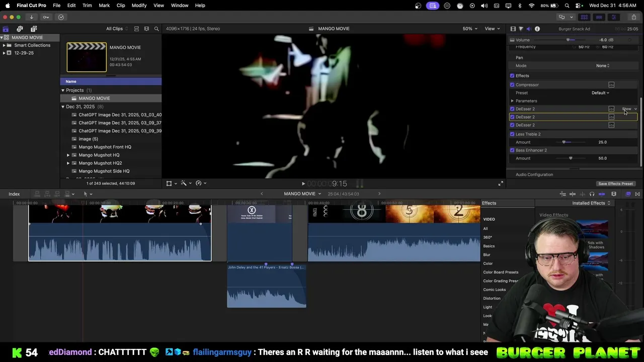Screen dimensions: 644x362
Task: Toggle the timeline panel layout button
Action: (x=599, y=17)
